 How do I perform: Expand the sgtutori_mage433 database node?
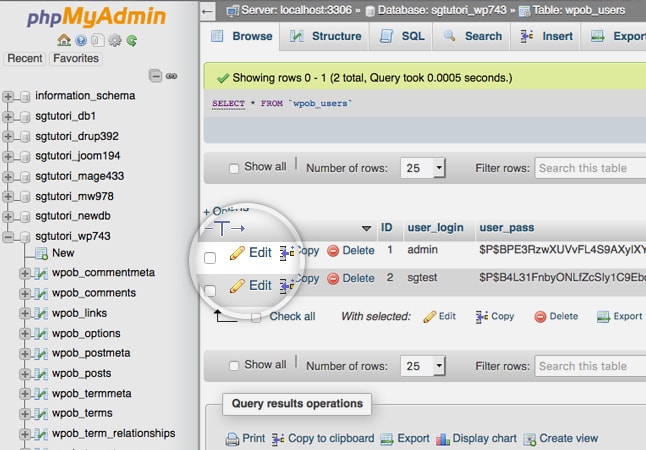(x=7, y=177)
